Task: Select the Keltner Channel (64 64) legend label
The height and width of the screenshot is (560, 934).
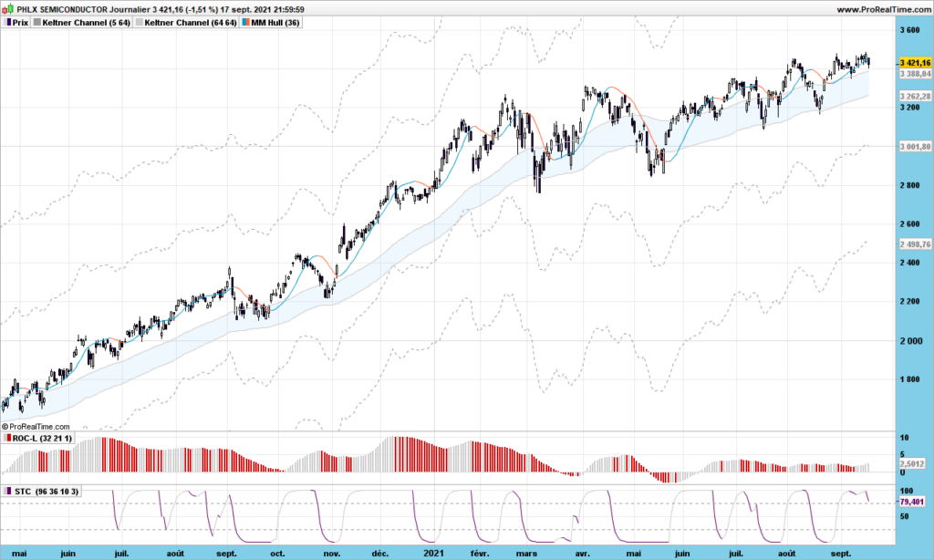Action: tap(191, 23)
